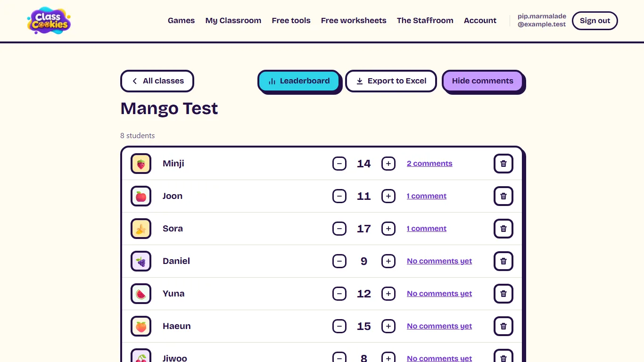This screenshot has height=362, width=644.
Task: Go back to All classes
Action: [157, 81]
